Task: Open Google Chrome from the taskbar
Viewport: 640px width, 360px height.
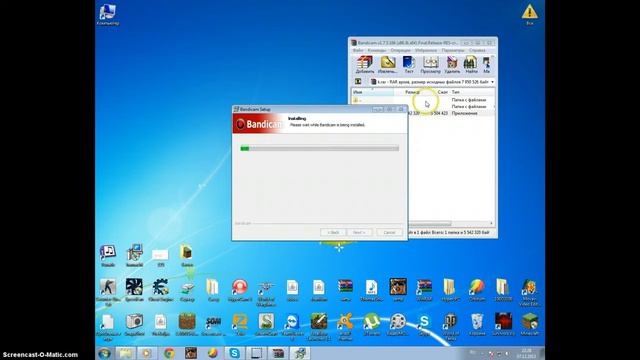Action: [x=169, y=353]
